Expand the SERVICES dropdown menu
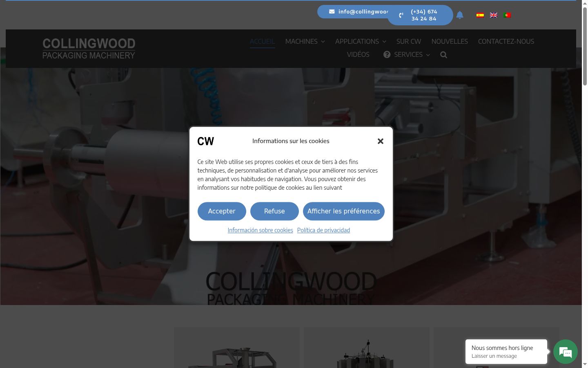This screenshot has height=368, width=588. pyautogui.click(x=407, y=54)
